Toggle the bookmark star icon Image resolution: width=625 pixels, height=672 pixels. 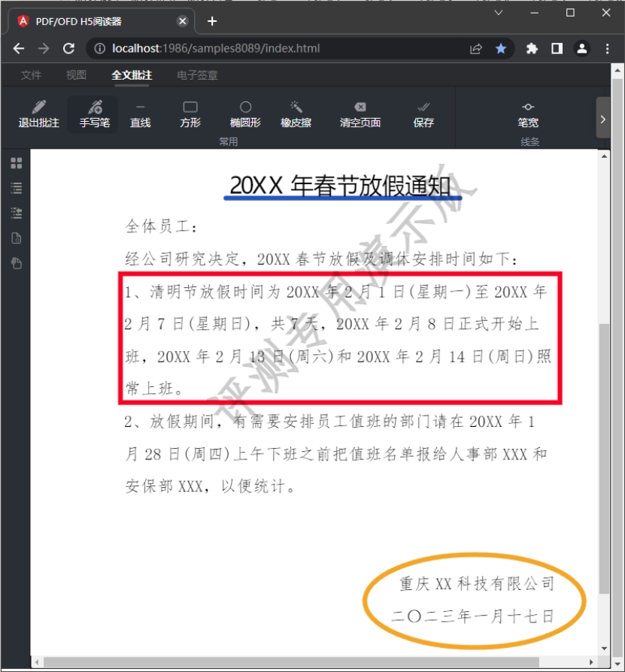[x=501, y=48]
